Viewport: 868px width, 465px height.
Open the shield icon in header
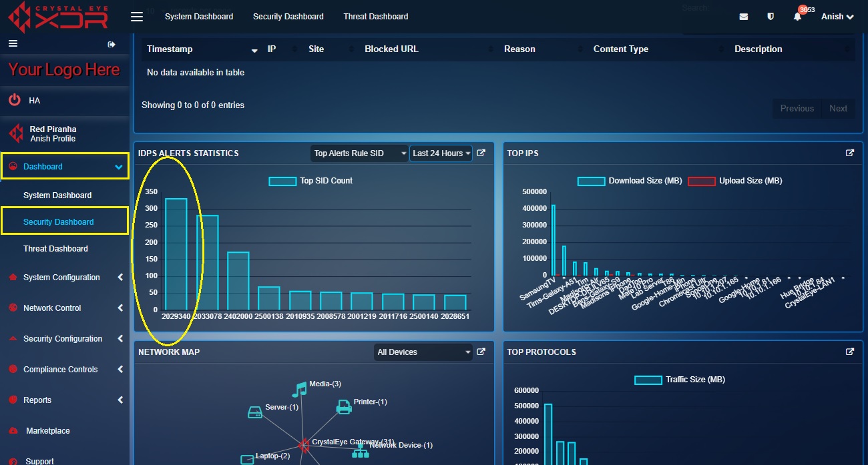[771, 17]
